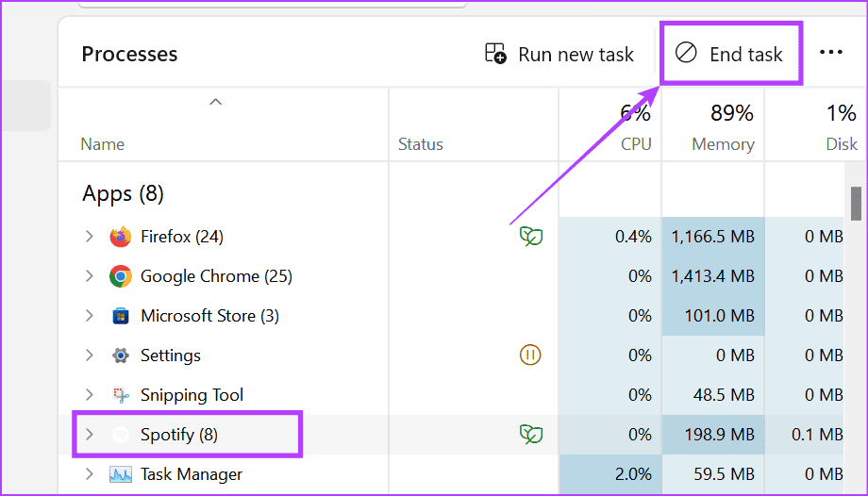Click the Settings gear icon
The image size is (868, 496).
(x=120, y=355)
